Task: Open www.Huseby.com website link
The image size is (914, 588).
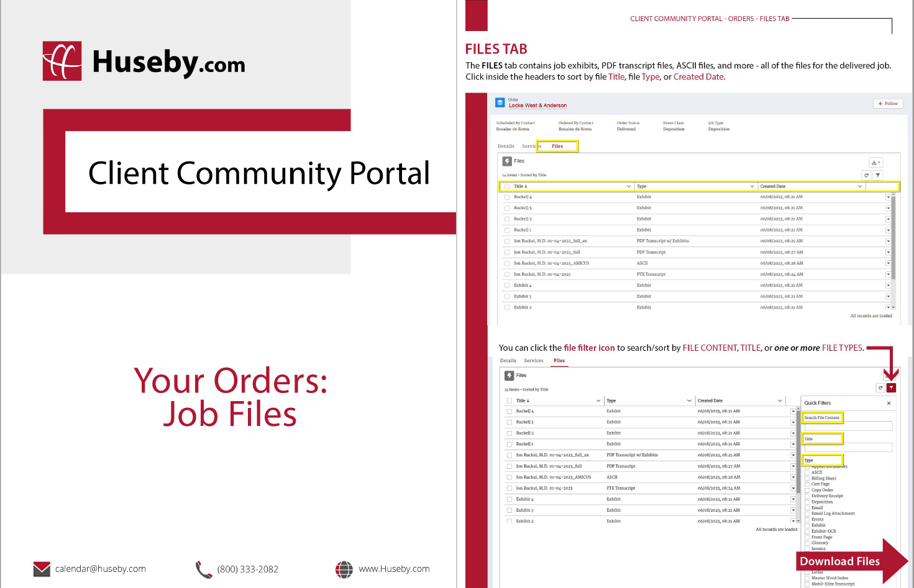Action: [x=394, y=569]
